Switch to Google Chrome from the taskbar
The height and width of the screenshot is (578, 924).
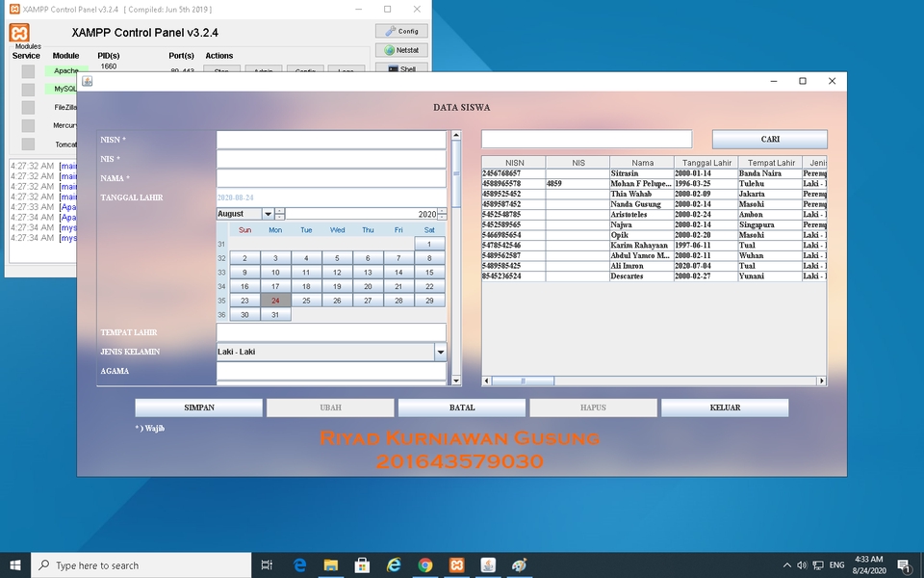(425, 565)
